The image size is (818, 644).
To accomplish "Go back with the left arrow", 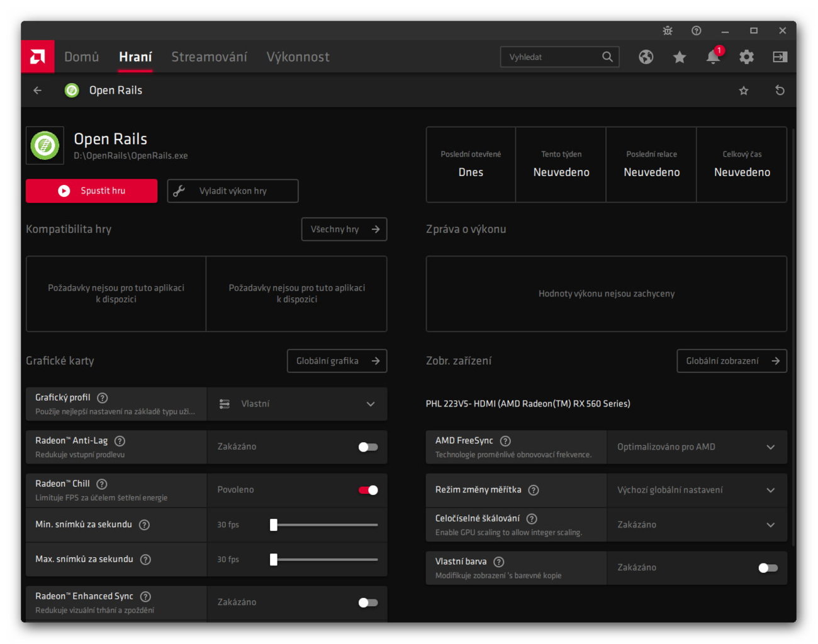I will point(38,91).
